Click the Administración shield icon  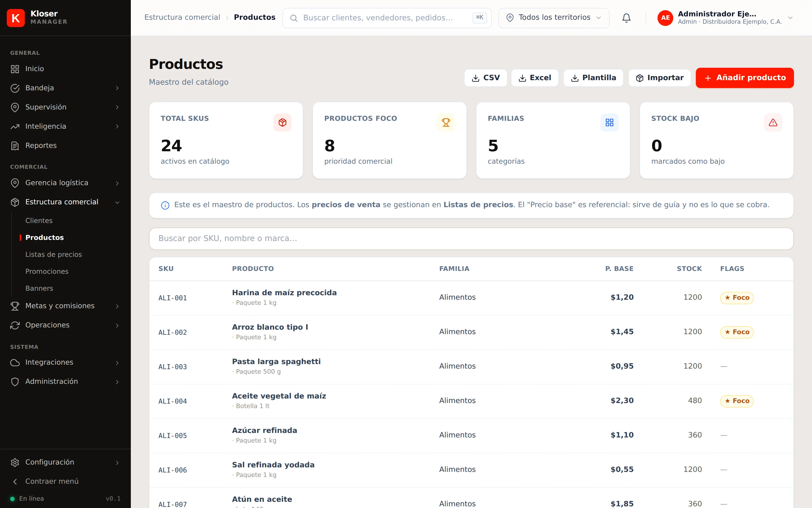point(15,382)
